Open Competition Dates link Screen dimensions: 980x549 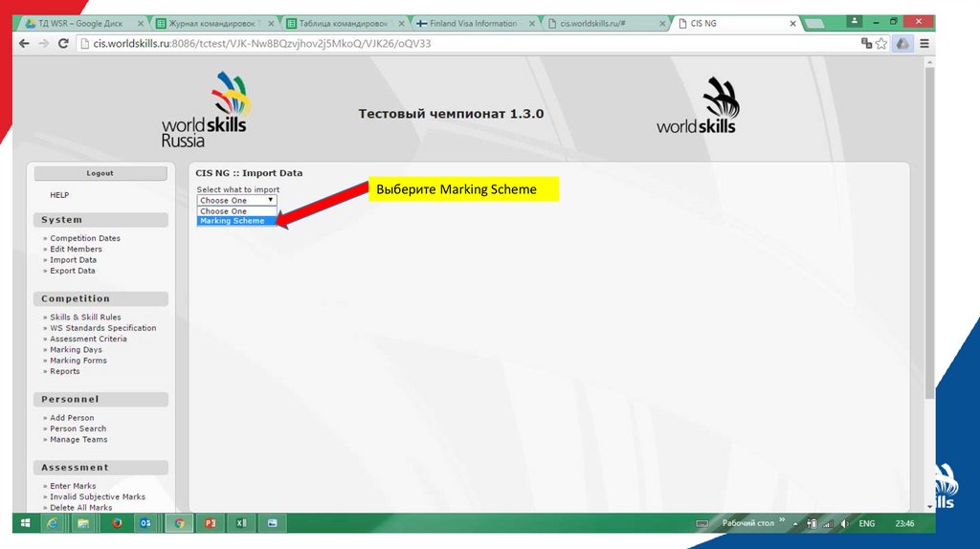coord(85,238)
